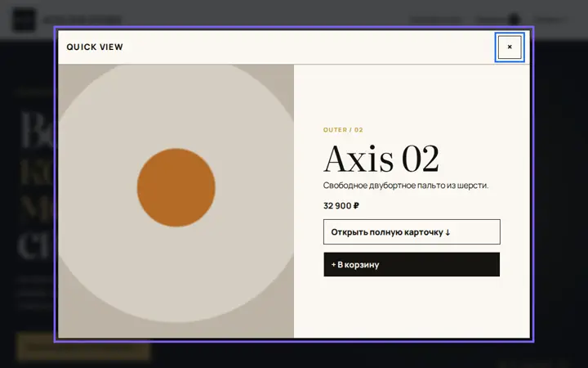The height and width of the screenshot is (368, 588).
Task: Click the OUTER / 02 category label
Action: [x=343, y=130]
